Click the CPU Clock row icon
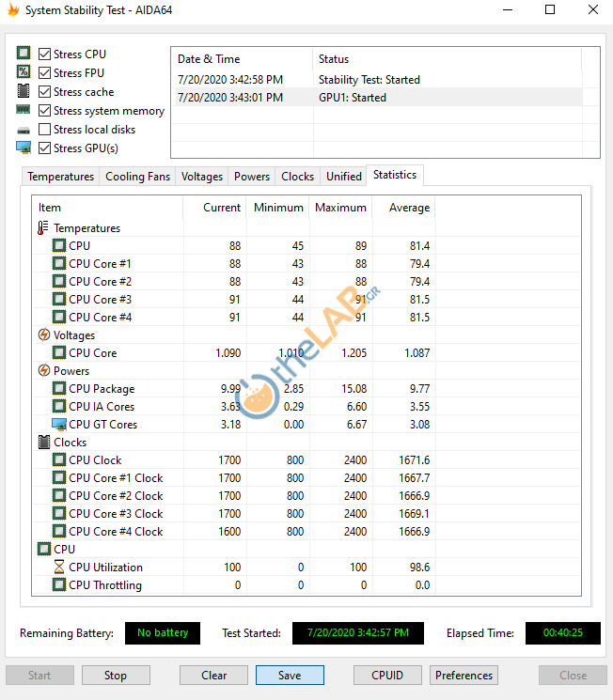The image size is (613, 700). (x=59, y=459)
